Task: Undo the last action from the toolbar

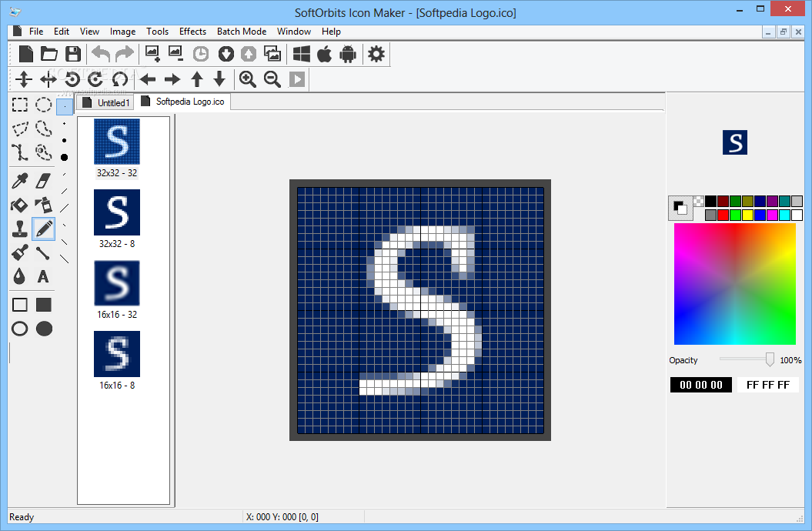Action: click(100, 54)
